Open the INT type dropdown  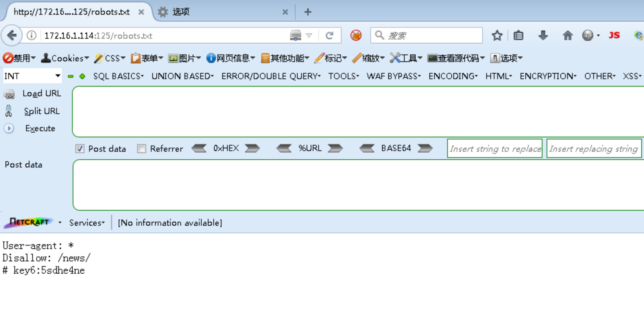point(32,76)
